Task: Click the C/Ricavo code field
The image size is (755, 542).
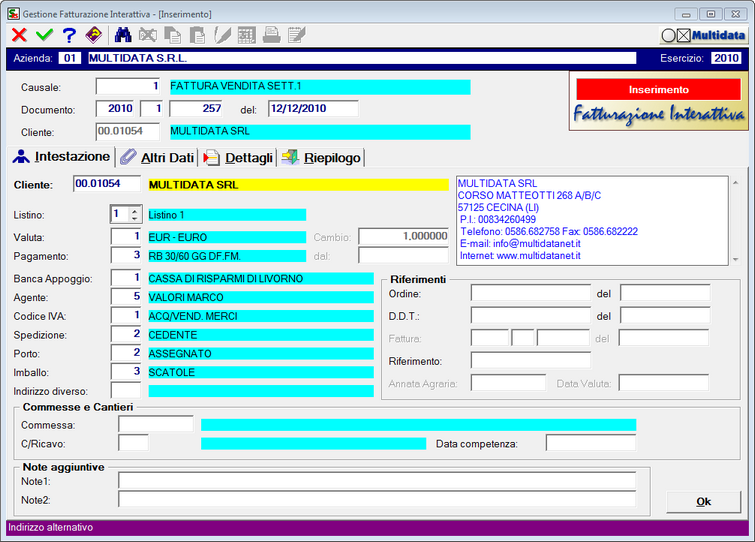Action: [133, 443]
